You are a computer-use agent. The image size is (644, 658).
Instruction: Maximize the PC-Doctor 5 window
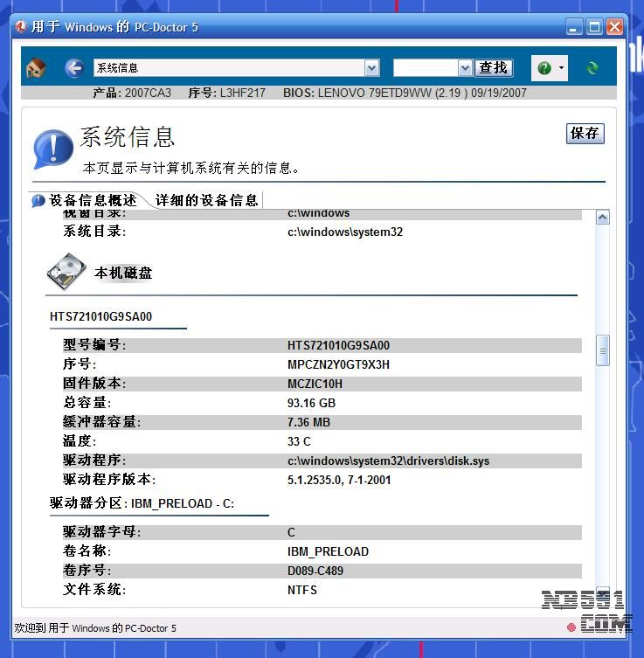[x=594, y=27]
